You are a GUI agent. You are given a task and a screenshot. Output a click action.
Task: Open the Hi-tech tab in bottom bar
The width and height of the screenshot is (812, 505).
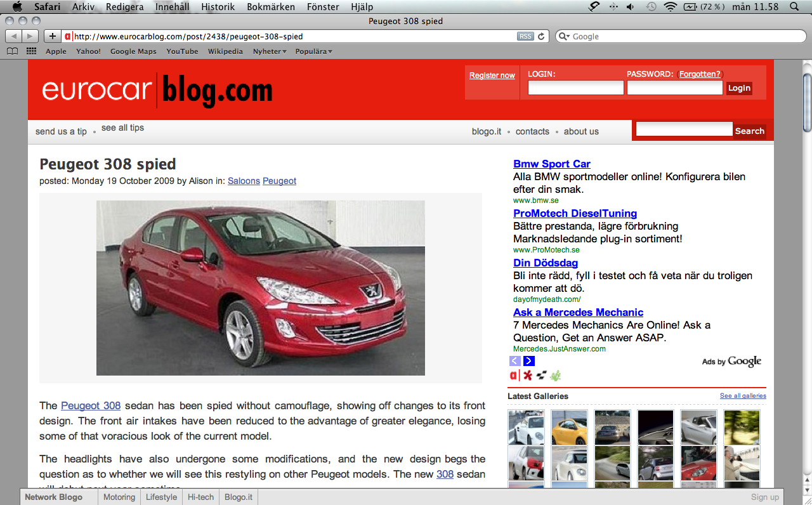coord(200,497)
